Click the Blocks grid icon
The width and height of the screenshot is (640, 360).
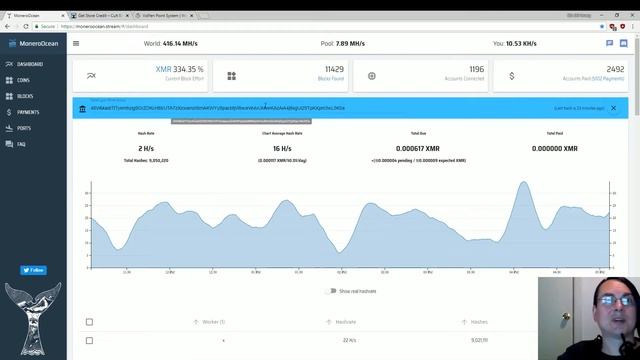[9, 96]
